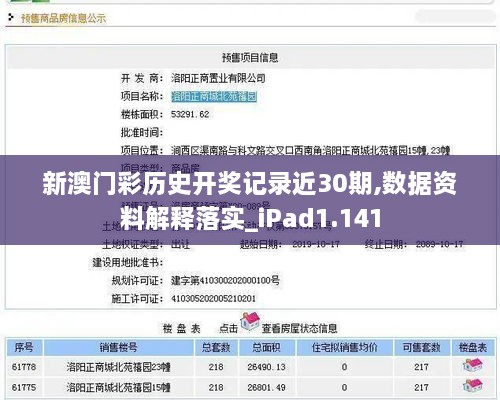
Task: Click the 楼盘表 column header
Action: [x=473, y=348]
